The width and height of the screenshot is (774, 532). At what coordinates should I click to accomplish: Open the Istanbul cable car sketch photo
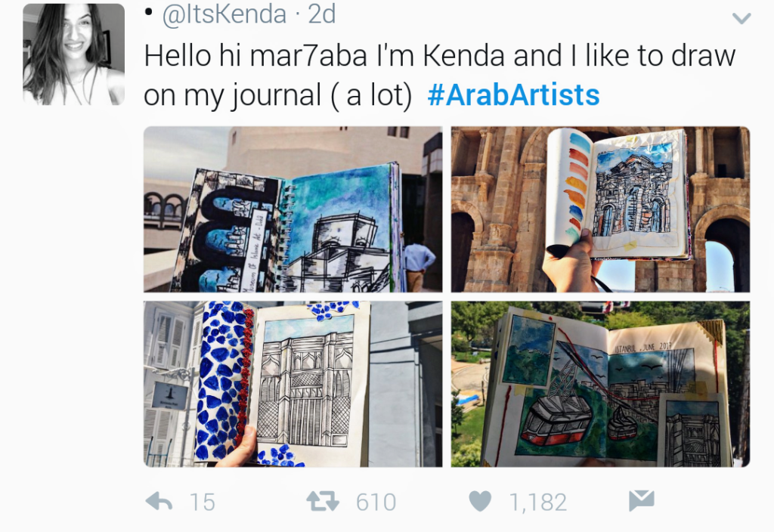(x=600, y=384)
